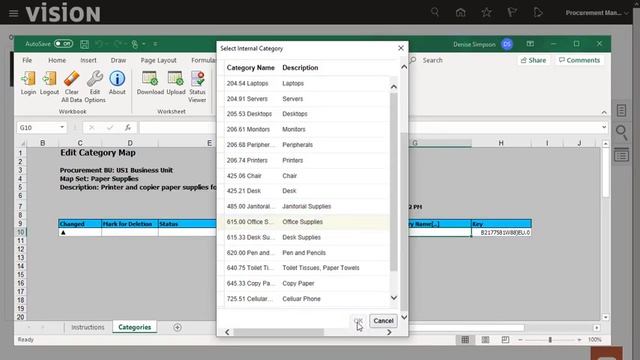Click the right side panel list icon
This screenshot has width=640, height=360.
click(x=621, y=156)
